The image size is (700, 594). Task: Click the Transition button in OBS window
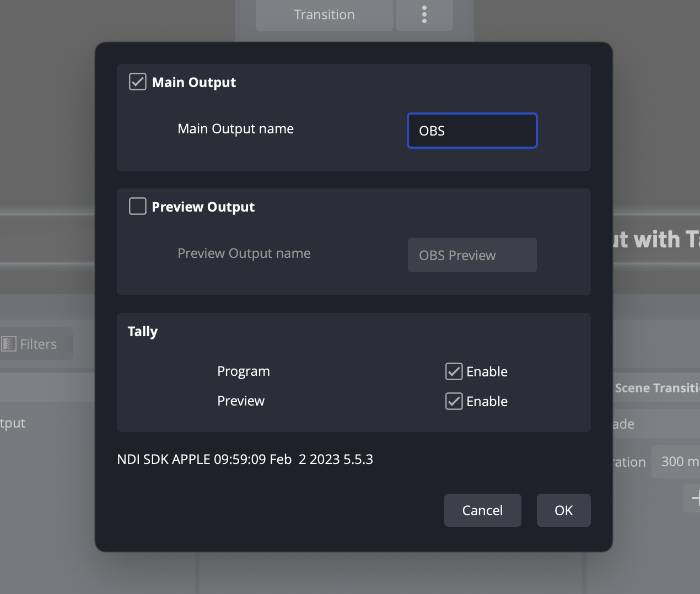coord(325,15)
